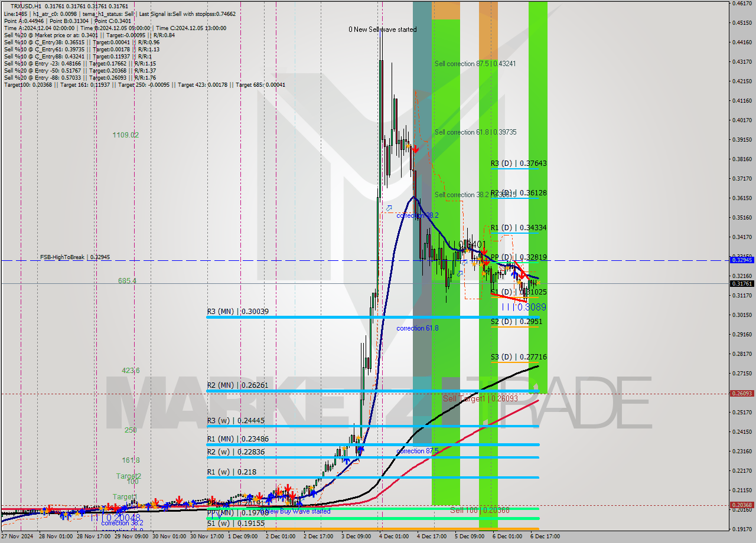Click the 'Sell 100 | 0.20368' label

click(x=480, y=510)
